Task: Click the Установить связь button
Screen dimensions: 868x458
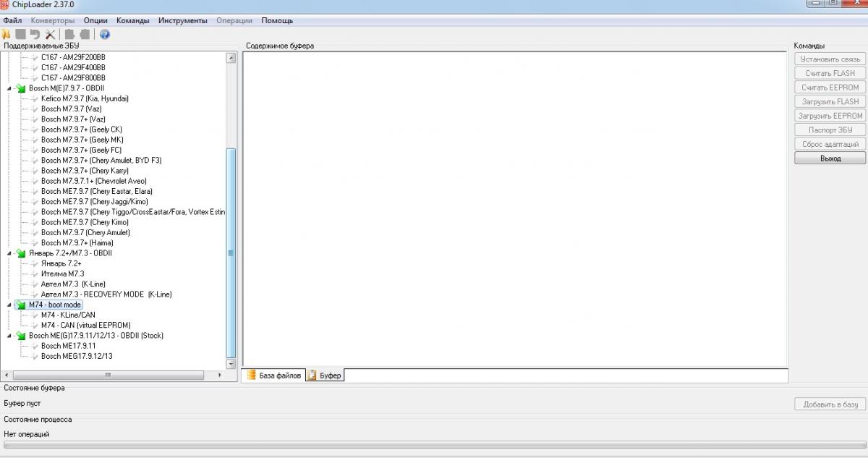Action: point(830,59)
